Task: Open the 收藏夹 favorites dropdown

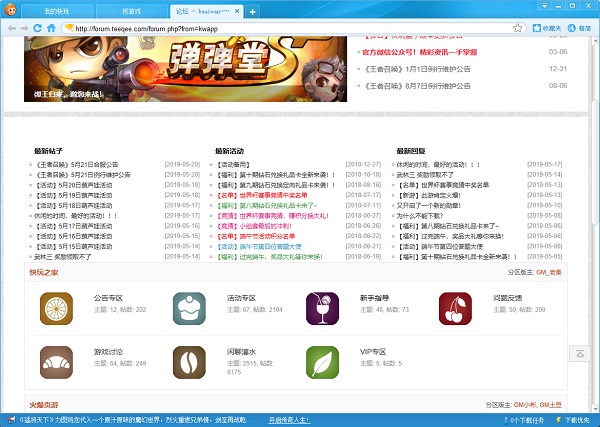Action: pyautogui.click(x=548, y=29)
